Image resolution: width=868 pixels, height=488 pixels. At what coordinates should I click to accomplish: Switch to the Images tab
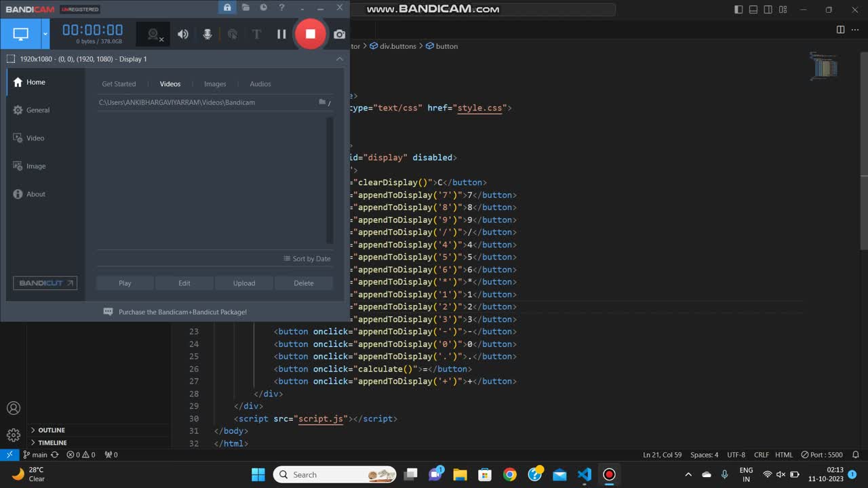pos(215,84)
